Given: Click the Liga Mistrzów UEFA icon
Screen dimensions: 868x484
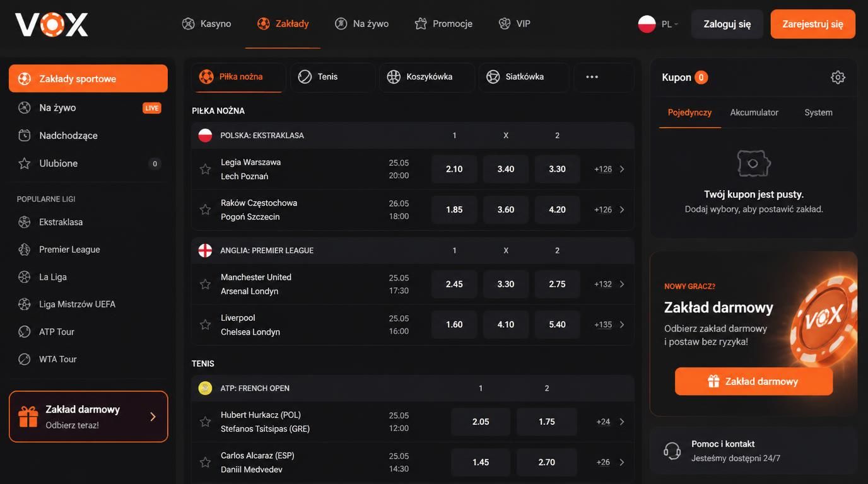Looking at the screenshot, I should [25, 304].
